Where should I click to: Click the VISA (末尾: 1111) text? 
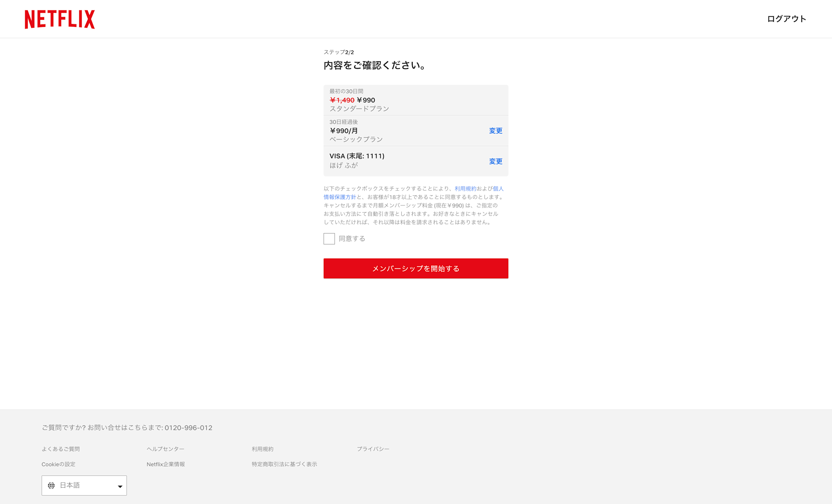[x=357, y=156]
